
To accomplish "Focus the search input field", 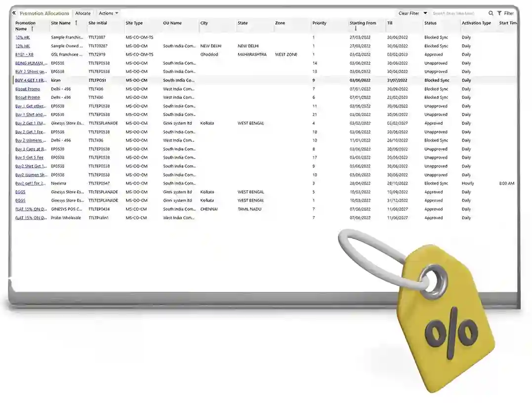I will (x=457, y=13).
